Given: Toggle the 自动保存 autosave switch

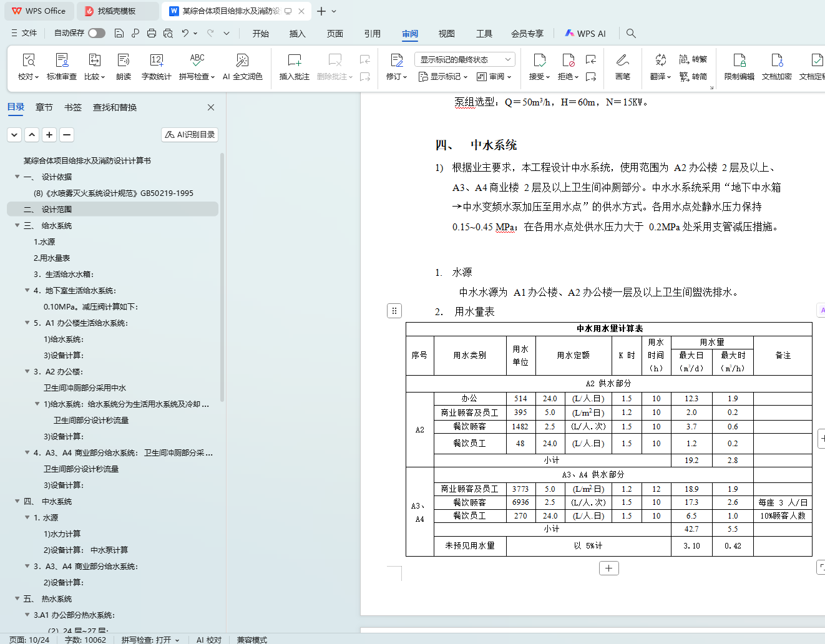Looking at the screenshot, I should click(97, 33).
